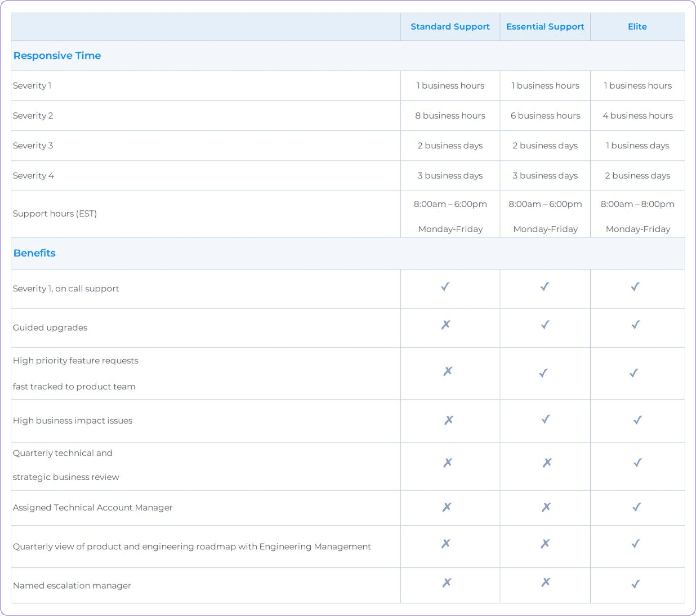This screenshot has height=616, width=696.
Task: Click Elite check for Named escalation manager
Action: (x=636, y=584)
